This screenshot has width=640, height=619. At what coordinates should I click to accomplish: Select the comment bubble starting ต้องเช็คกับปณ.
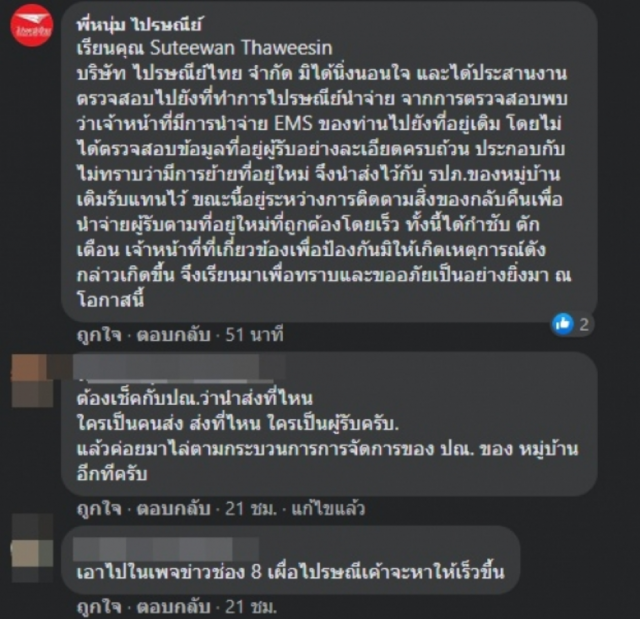(330, 424)
